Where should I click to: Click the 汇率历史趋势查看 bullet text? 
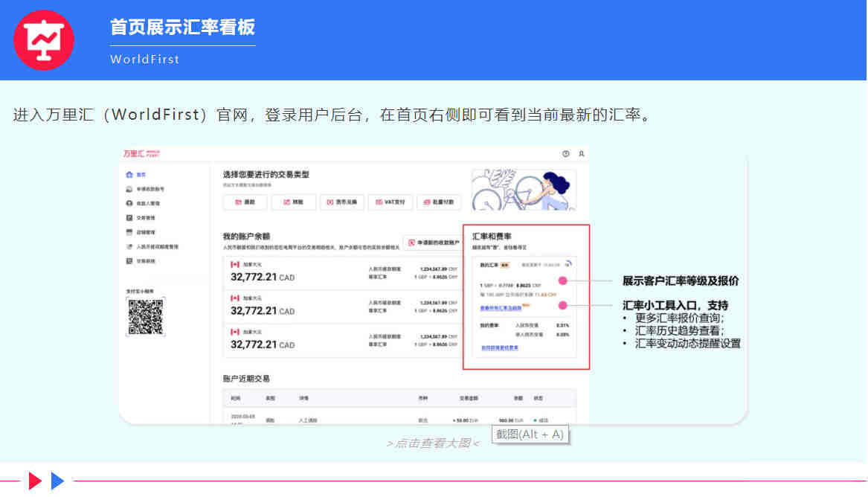coord(679,331)
